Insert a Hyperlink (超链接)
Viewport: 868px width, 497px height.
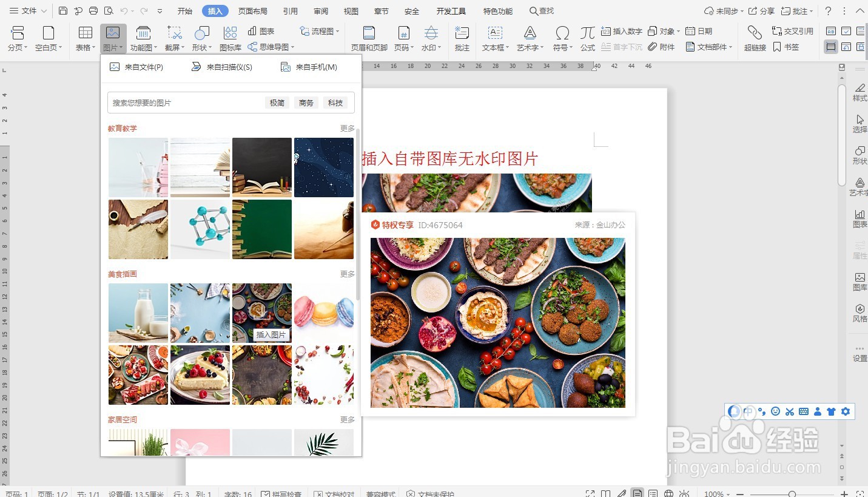click(x=755, y=38)
